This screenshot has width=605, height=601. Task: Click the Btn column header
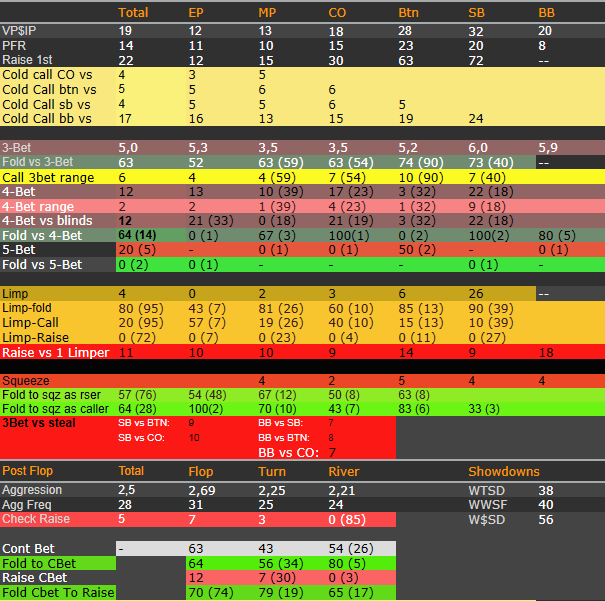408,13
